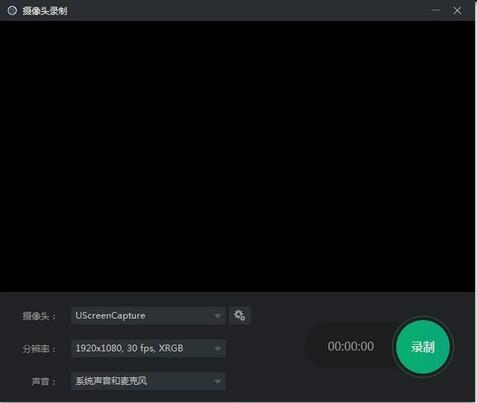Open the UScreenCapture camera dropdown

(x=148, y=315)
